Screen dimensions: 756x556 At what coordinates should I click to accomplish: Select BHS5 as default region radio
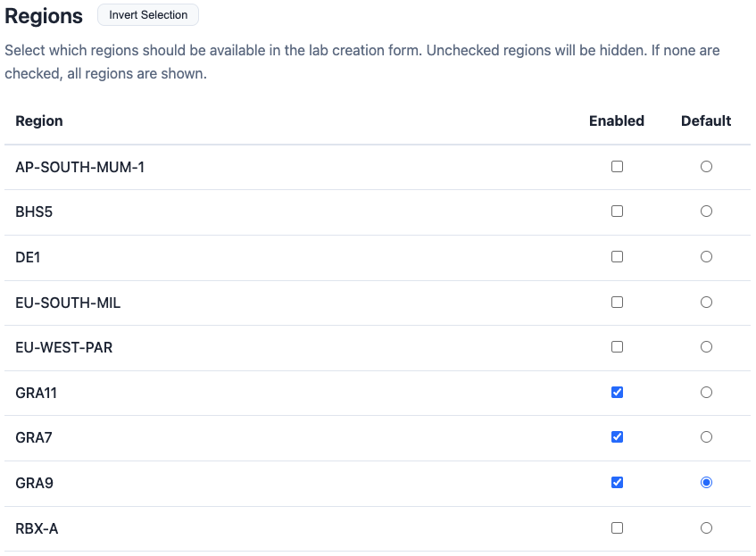pyautogui.click(x=706, y=212)
